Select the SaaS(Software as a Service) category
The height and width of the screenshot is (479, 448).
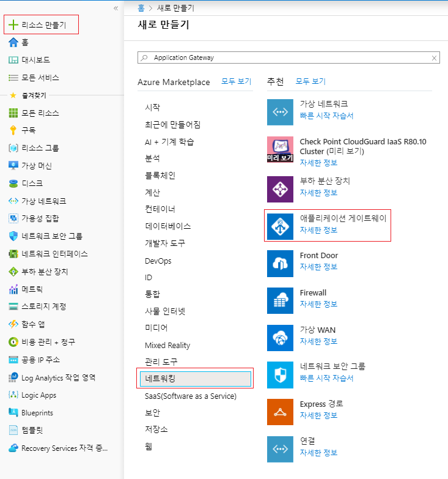point(191,396)
